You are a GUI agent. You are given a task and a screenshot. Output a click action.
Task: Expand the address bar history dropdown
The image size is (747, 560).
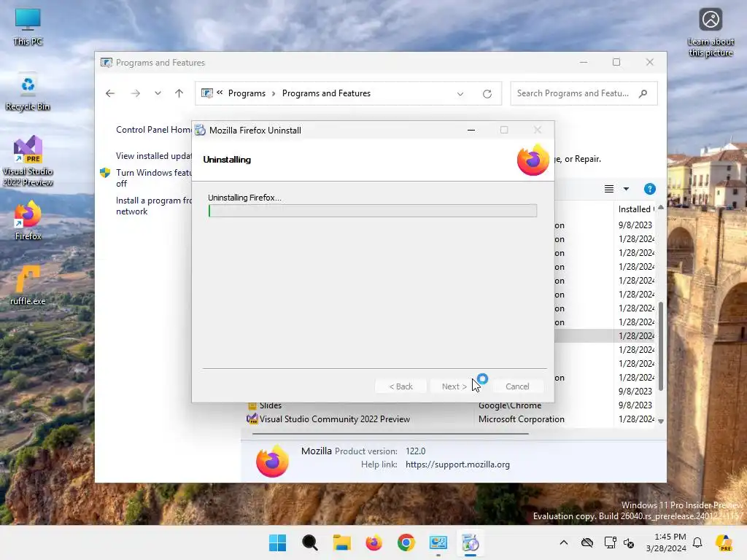pyautogui.click(x=460, y=94)
